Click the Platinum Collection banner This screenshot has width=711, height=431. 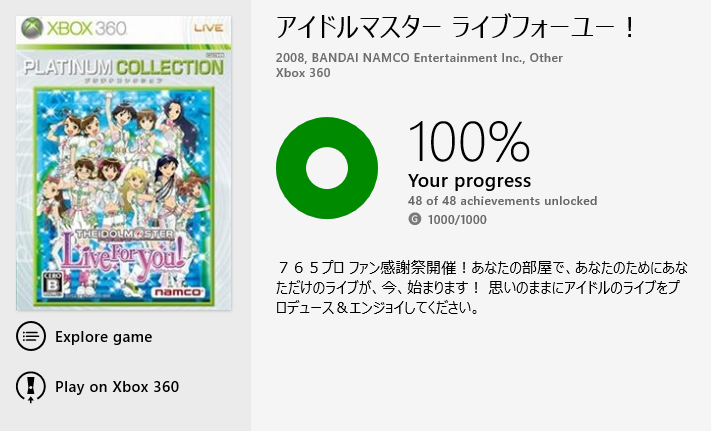[122, 68]
